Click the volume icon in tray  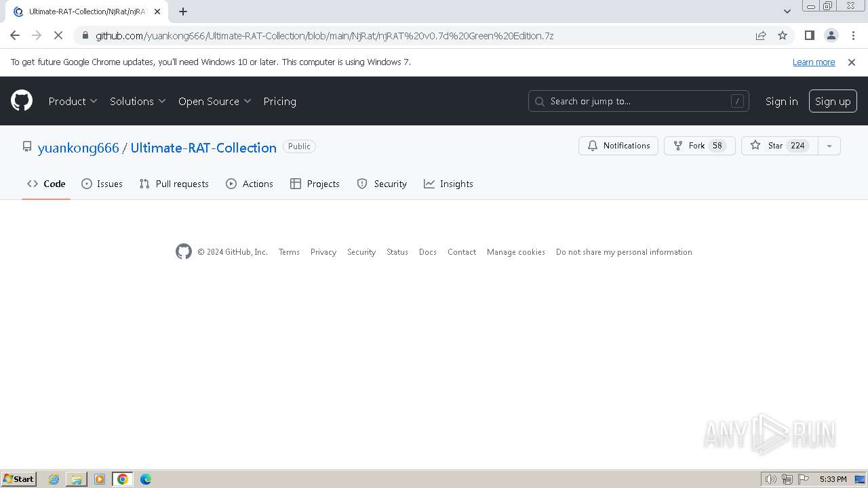pyautogui.click(x=771, y=479)
